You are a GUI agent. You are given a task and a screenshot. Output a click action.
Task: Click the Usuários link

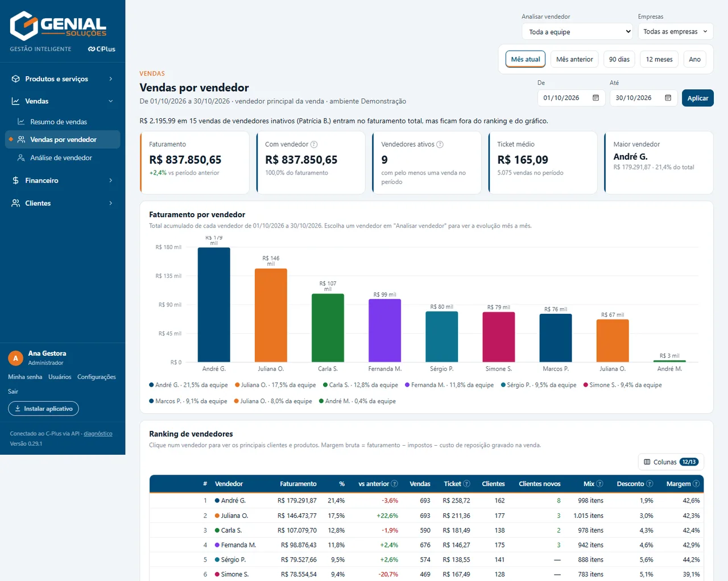pyautogui.click(x=60, y=377)
